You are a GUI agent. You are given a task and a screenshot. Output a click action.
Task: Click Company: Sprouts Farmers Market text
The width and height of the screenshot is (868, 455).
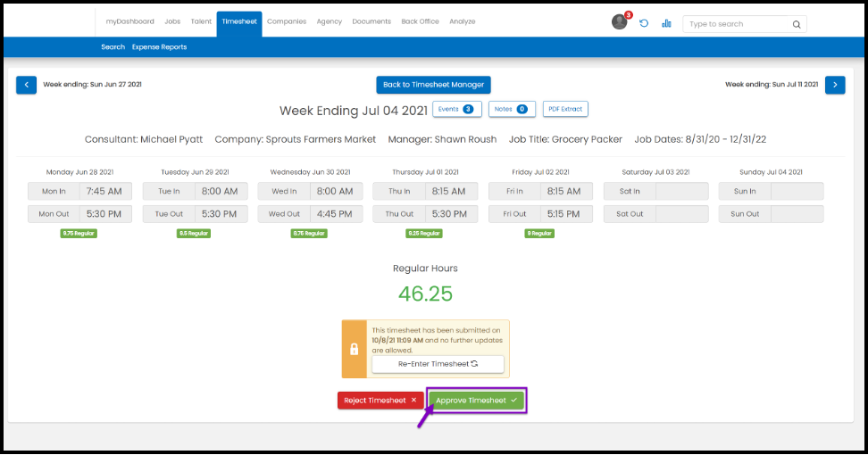[x=296, y=139]
